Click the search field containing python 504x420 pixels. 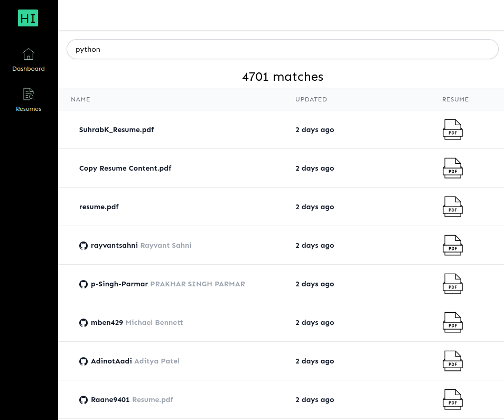click(282, 49)
